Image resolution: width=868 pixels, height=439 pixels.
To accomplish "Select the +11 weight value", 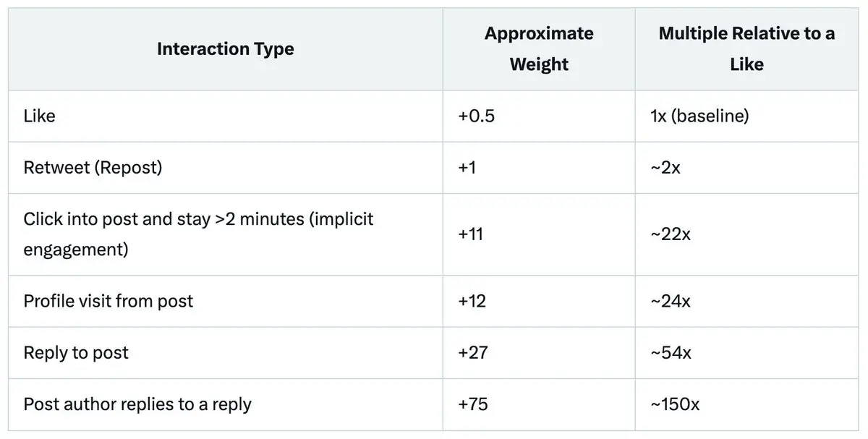I will pos(471,234).
